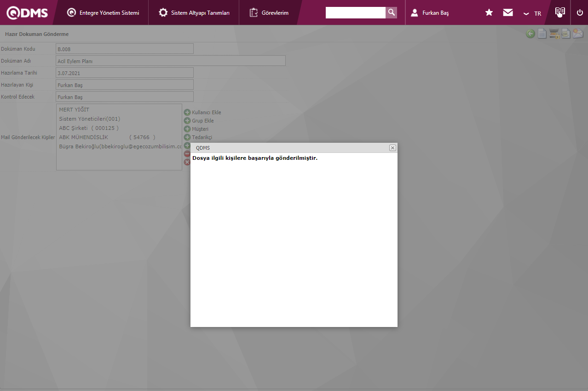Click the Kullanıcı Ekle link

(207, 112)
